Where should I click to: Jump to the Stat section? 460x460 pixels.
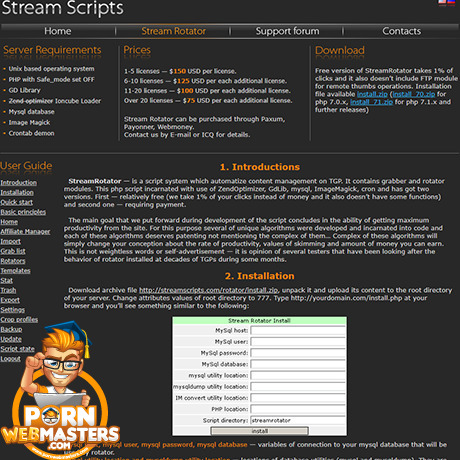(7, 280)
